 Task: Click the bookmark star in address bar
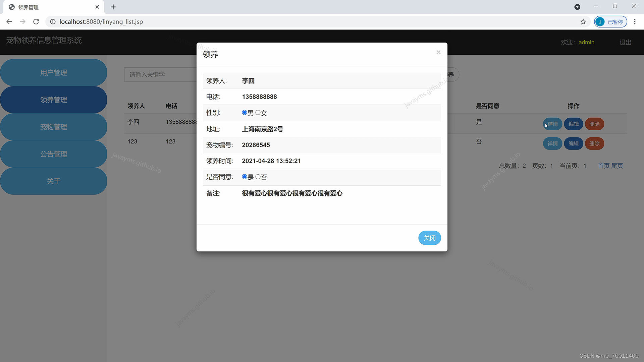point(583,21)
